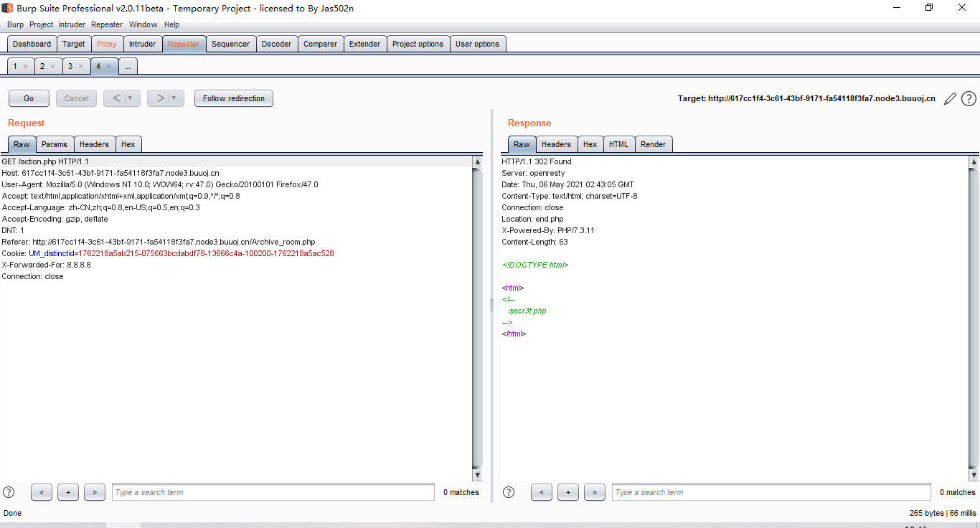Click the pencil edit target icon
Image resolution: width=980 pixels, height=528 pixels.
(950, 99)
